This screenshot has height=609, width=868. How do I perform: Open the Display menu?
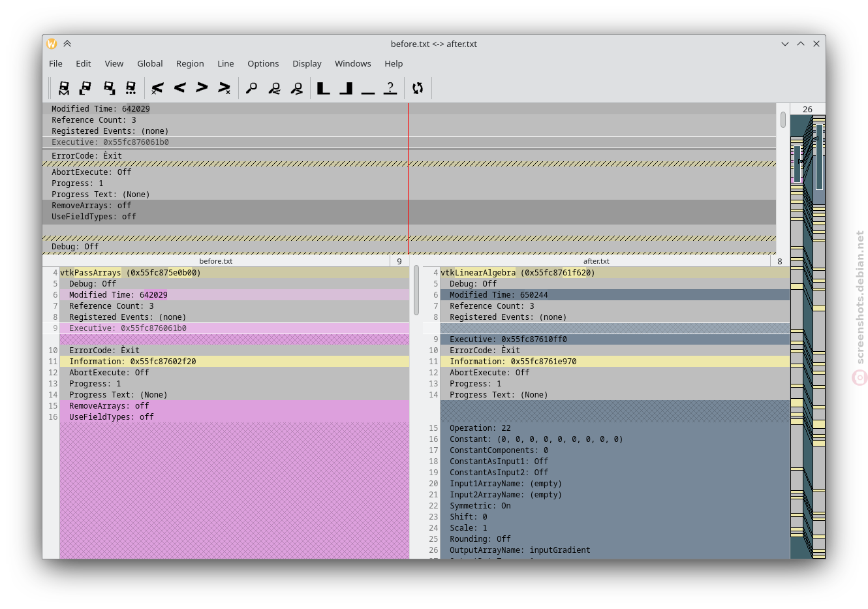pyautogui.click(x=307, y=63)
